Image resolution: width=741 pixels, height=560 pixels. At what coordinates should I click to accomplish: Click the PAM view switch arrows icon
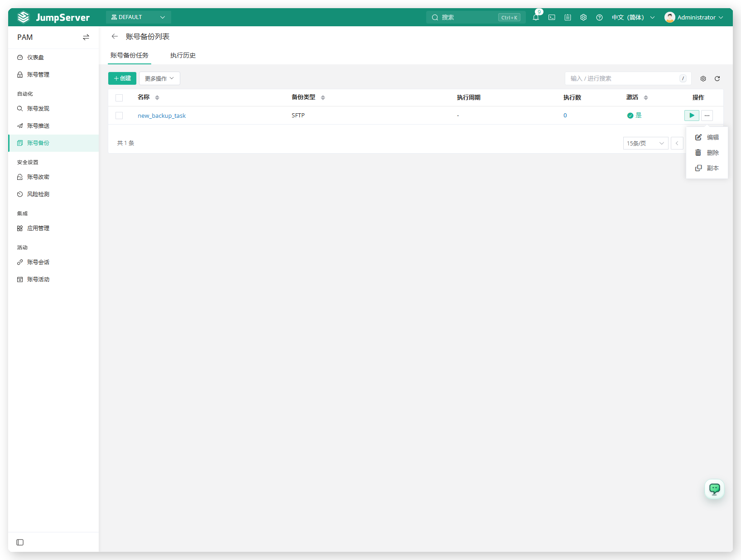point(86,37)
